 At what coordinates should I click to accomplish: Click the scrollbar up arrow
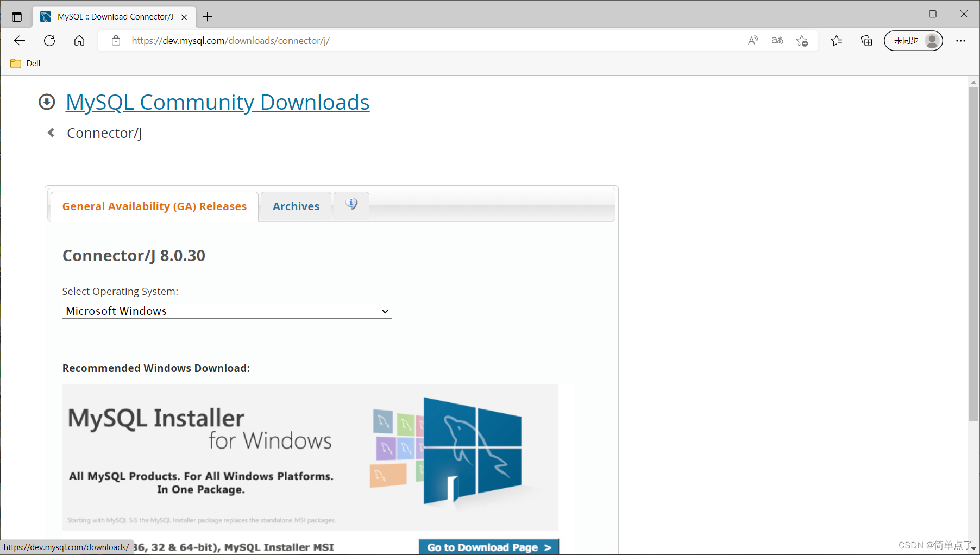[973, 83]
